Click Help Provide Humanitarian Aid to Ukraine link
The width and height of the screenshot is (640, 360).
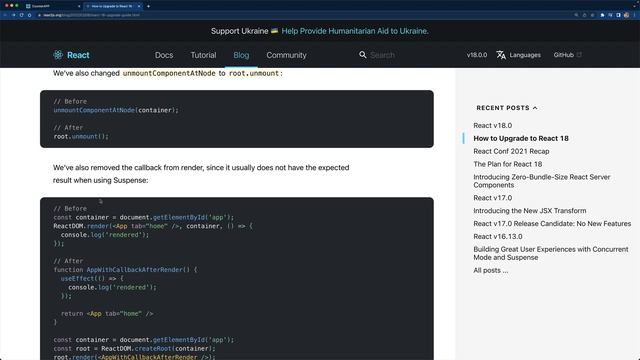(x=355, y=31)
